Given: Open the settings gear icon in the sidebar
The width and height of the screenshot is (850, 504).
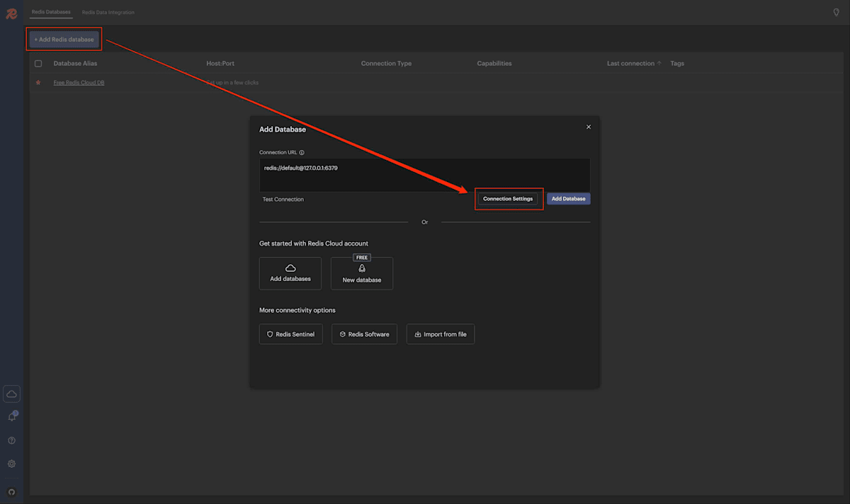Looking at the screenshot, I should (x=11, y=464).
